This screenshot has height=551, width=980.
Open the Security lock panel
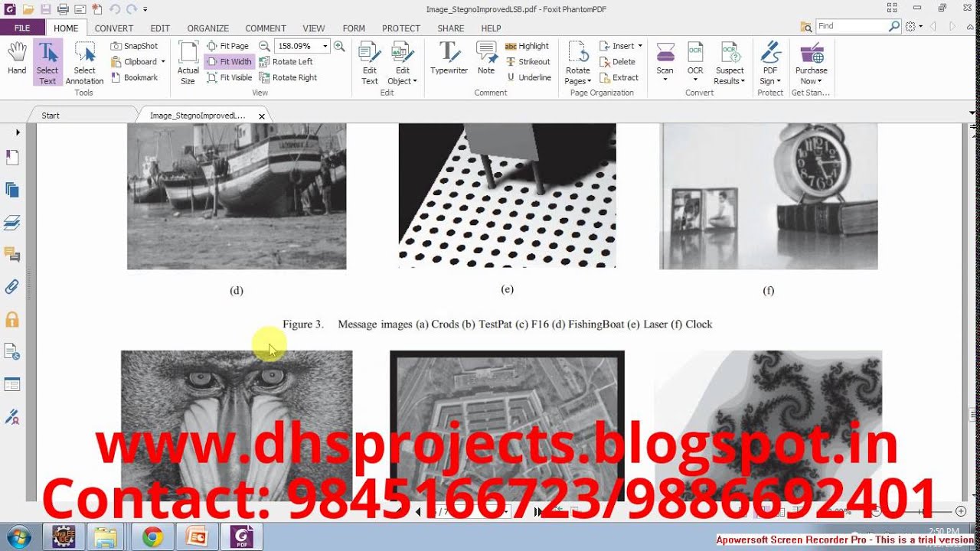pyautogui.click(x=11, y=319)
